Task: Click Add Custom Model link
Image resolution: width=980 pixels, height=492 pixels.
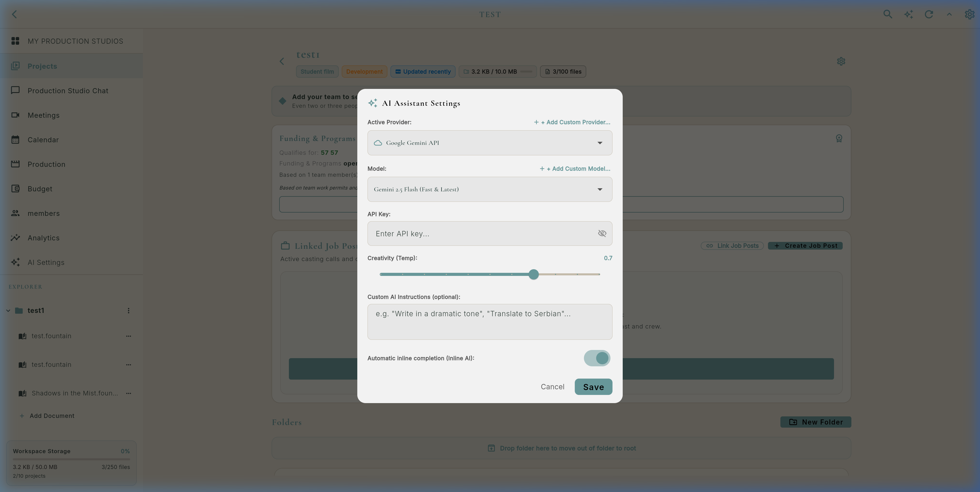Action: [575, 169]
